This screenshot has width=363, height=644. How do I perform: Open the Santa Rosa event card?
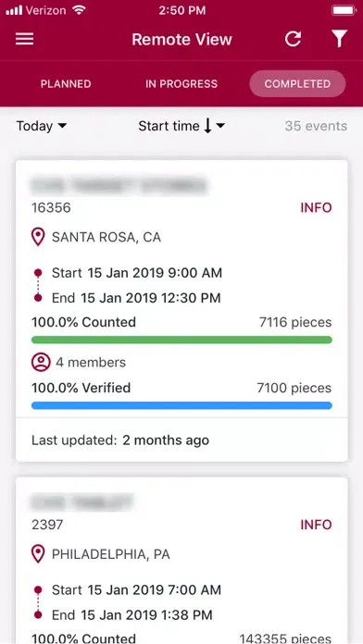[x=181, y=311]
